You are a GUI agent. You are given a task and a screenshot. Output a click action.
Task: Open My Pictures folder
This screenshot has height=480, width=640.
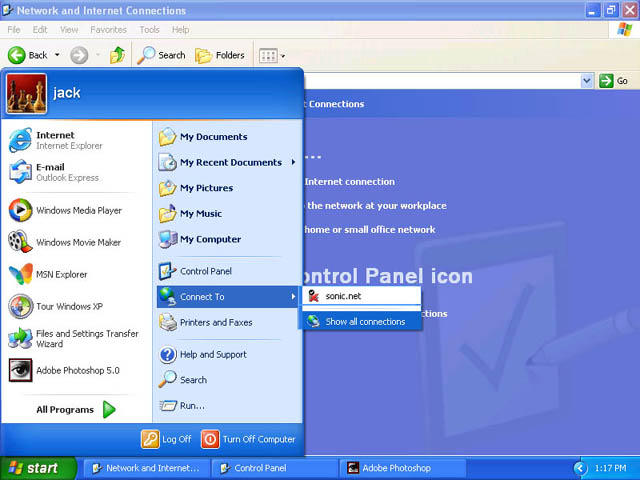pos(196,188)
